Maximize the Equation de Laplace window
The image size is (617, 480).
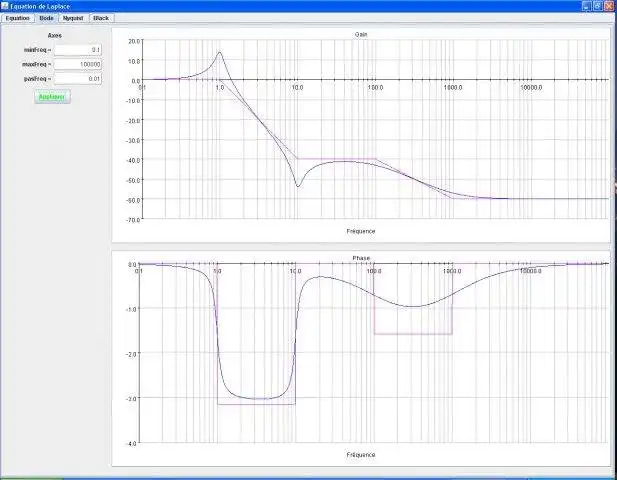[598, 6]
